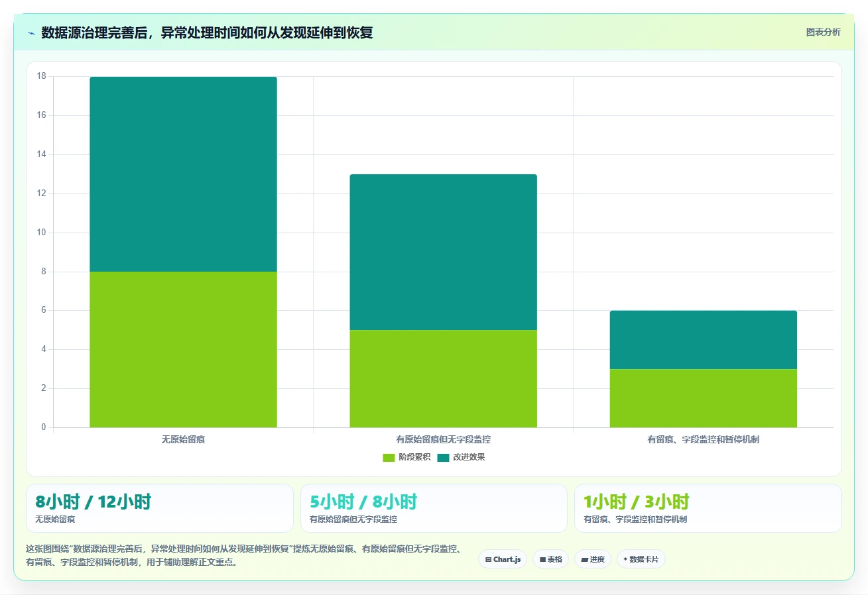This screenshot has width=868, height=595.
Task: Click the x-axis label 无原始留痕
Action: pos(183,439)
